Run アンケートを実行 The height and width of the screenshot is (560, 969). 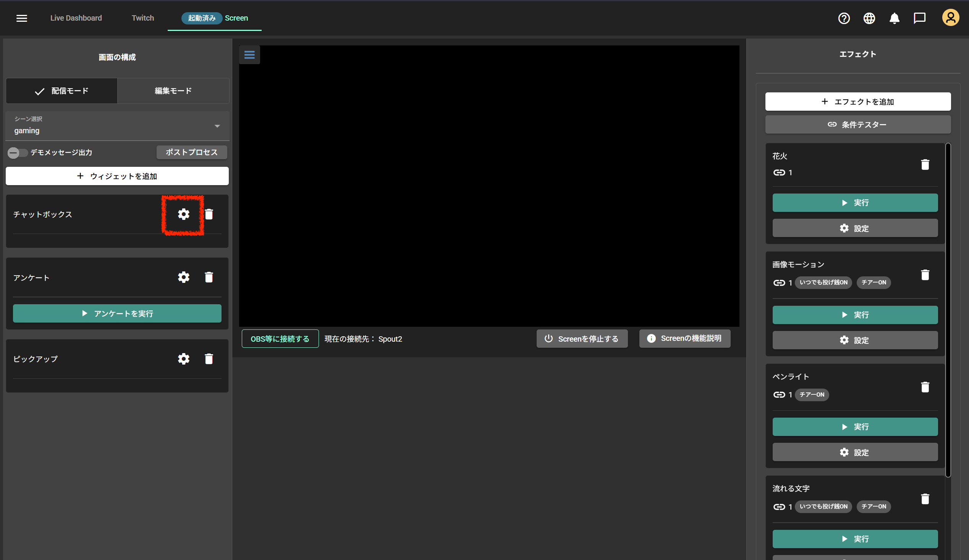pyautogui.click(x=117, y=314)
